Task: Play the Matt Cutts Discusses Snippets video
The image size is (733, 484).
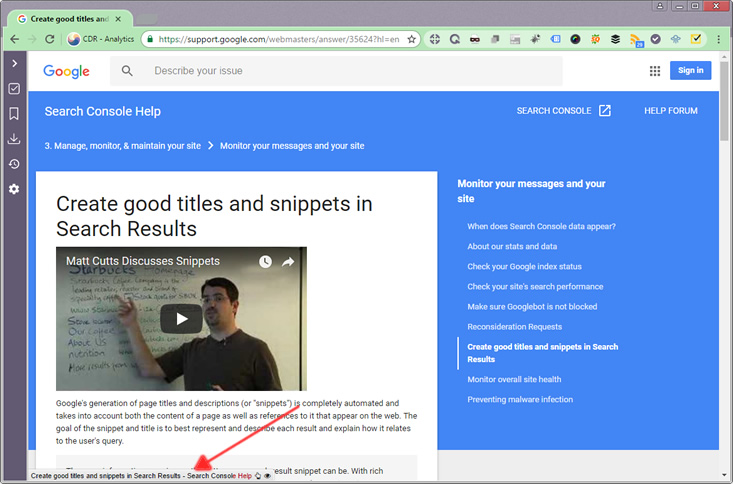Action: [181, 319]
